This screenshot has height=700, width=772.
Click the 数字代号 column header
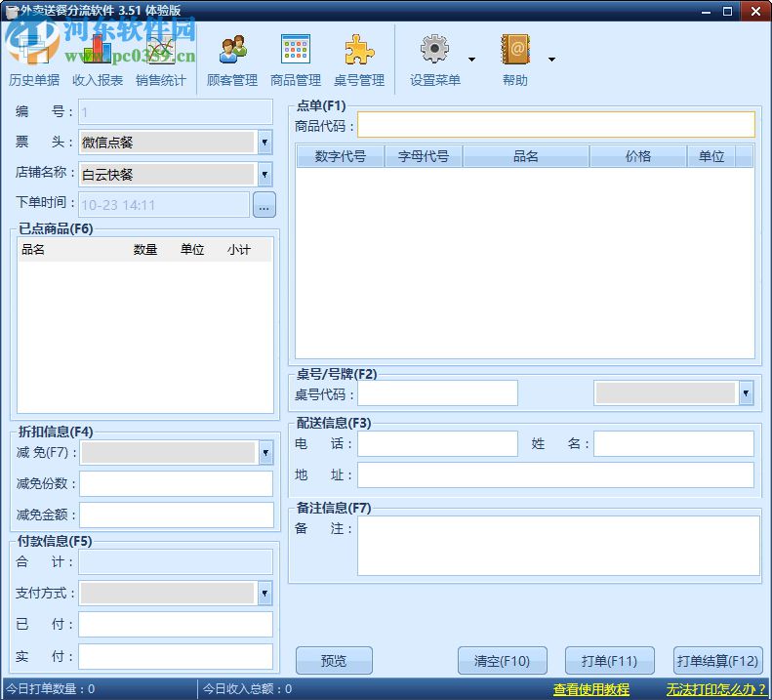341,156
